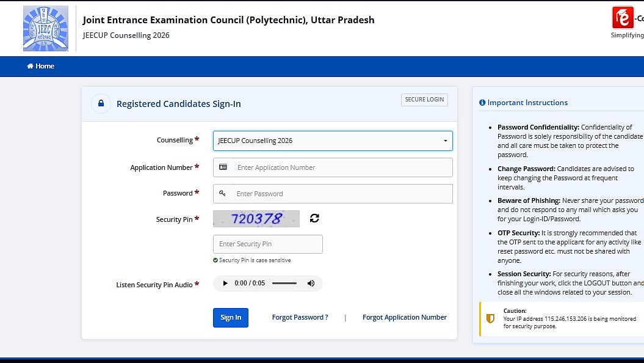This screenshot has height=363, width=644.
Task: Open the Forgot Application Number link
Action: coord(405,317)
